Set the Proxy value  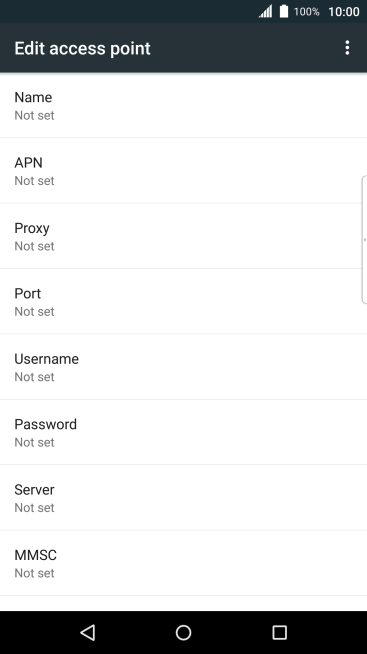[184, 236]
